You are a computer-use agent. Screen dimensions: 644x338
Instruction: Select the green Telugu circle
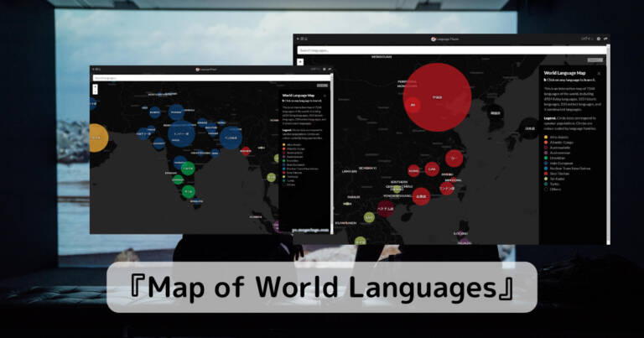[188, 169]
